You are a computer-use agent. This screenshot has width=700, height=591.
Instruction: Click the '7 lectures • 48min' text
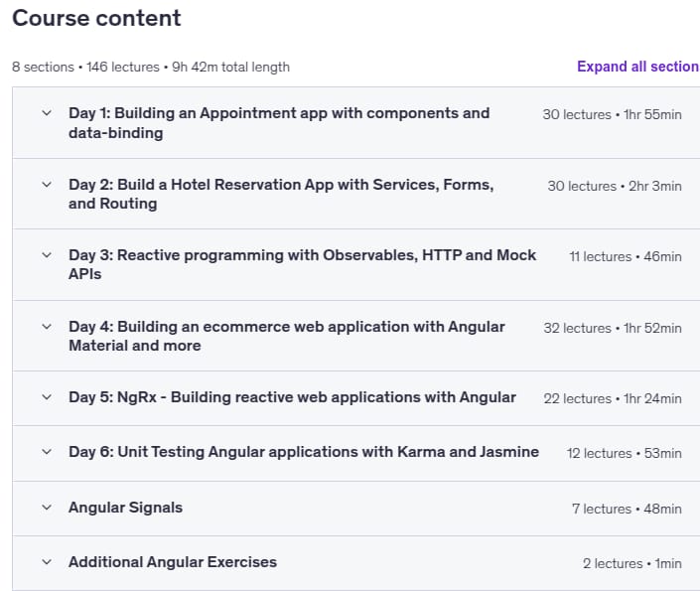[627, 509]
